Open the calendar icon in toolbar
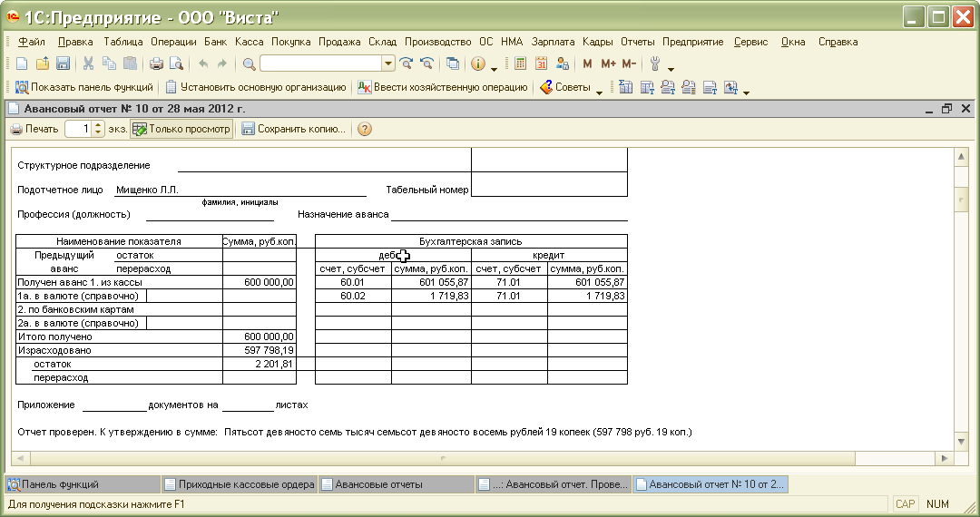980x517 pixels. pyautogui.click(x=542, y=63)
